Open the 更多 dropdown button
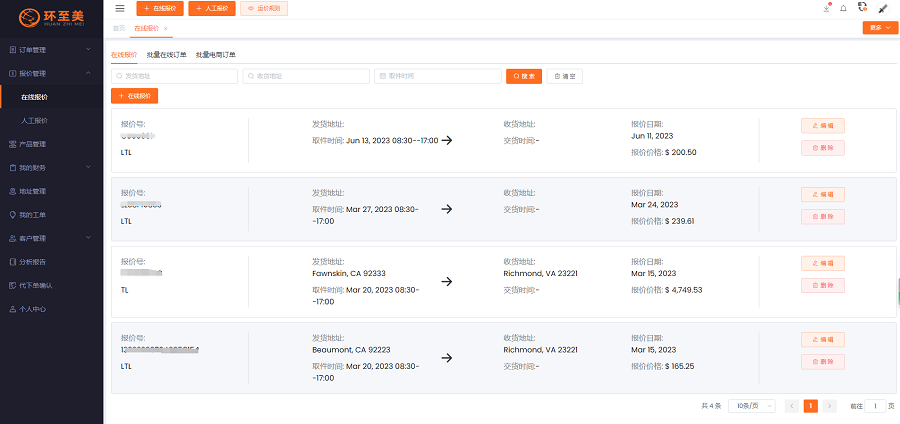 click(879, 28)
